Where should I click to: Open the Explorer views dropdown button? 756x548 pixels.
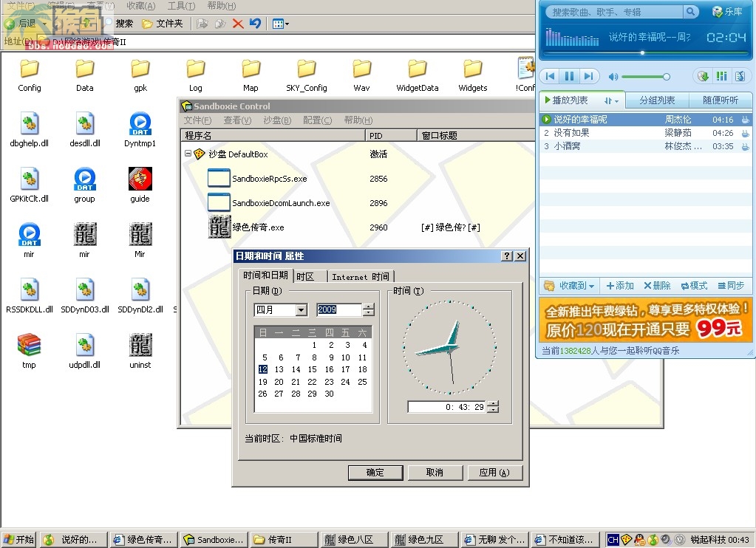click(281, 24)
